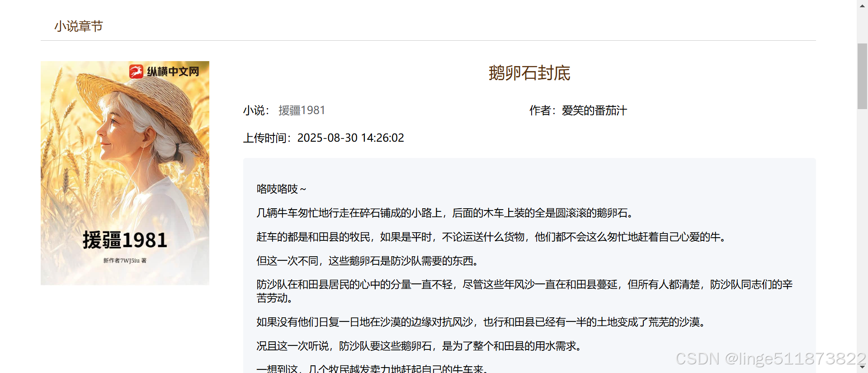This screenshot has width=868, height=373.
Task: Click the paragraph starting 几辆牛车匆忙地行走
Action: [x=446, y=213]
